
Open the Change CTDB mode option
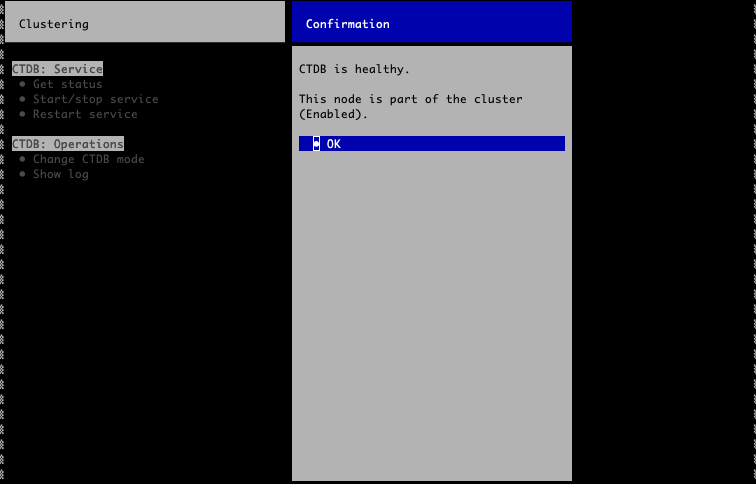tap(88, 160)
